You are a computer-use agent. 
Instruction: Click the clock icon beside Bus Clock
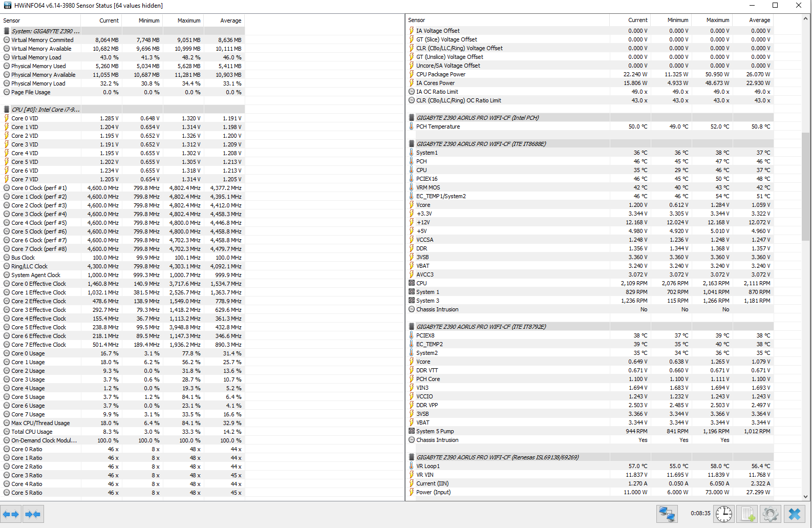coord(7,258)
